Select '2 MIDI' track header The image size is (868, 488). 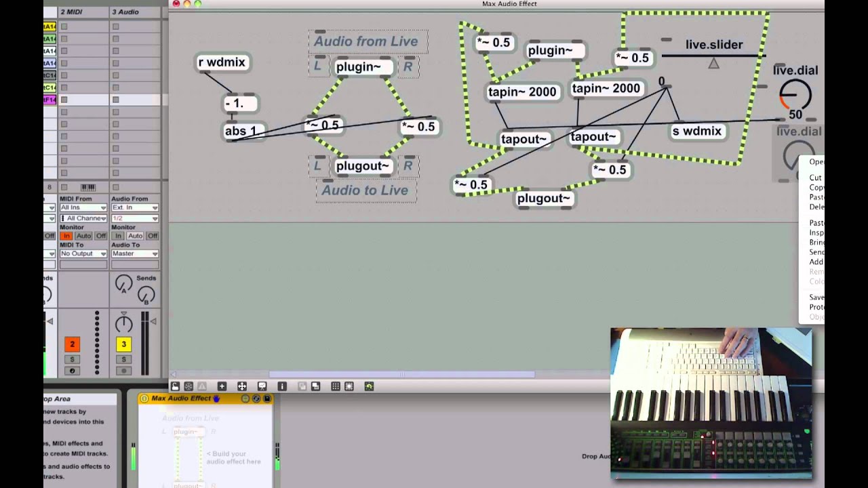83,12
